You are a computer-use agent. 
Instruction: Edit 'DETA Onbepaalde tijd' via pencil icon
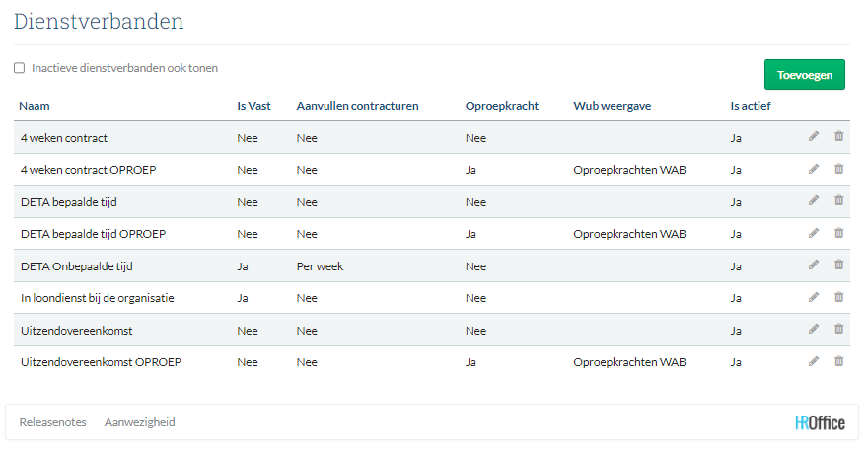814,265
